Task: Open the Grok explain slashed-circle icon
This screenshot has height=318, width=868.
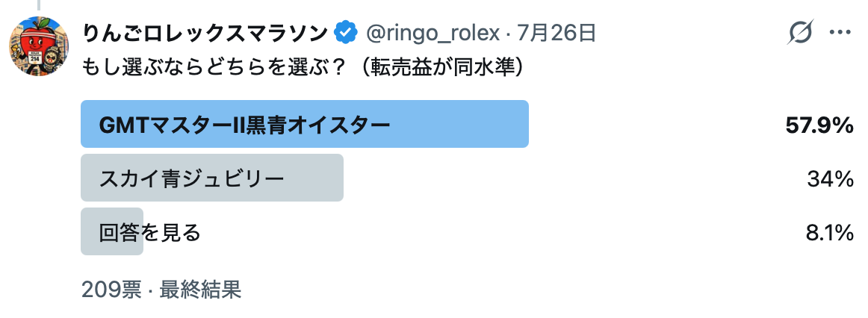Action: [x=800, y=33]
